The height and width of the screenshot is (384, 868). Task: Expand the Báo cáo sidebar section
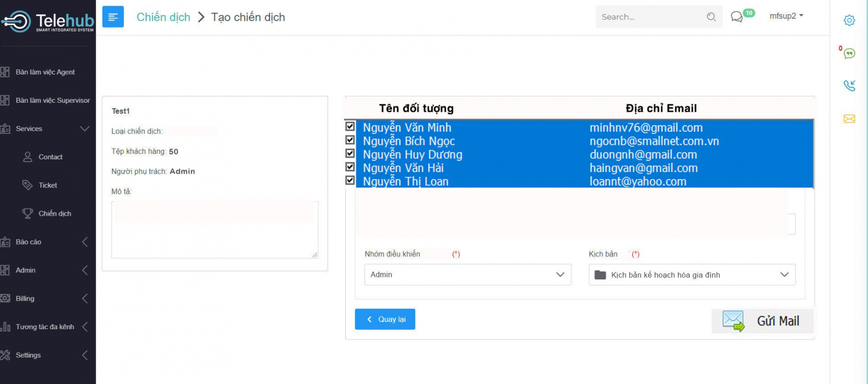coord(45,242)
